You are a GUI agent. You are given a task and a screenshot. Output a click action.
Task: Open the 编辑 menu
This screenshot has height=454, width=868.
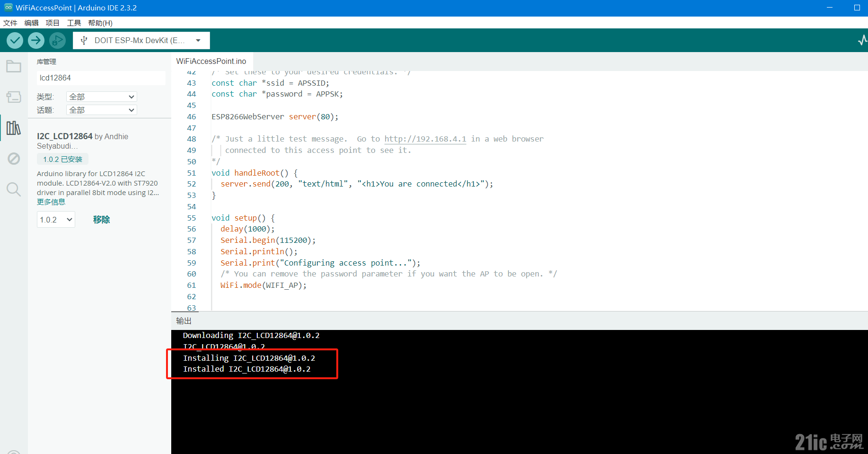tap(31, 23)
